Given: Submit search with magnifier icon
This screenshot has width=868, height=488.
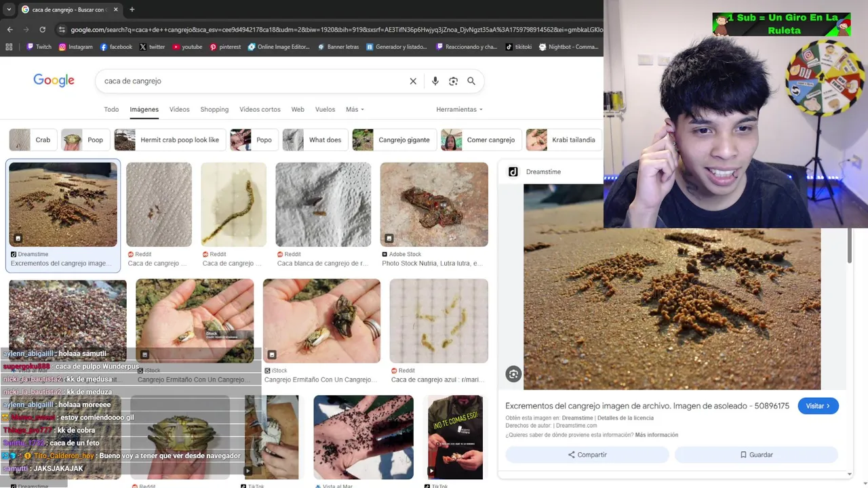Looking at the screenshot, I should point(471,81).
